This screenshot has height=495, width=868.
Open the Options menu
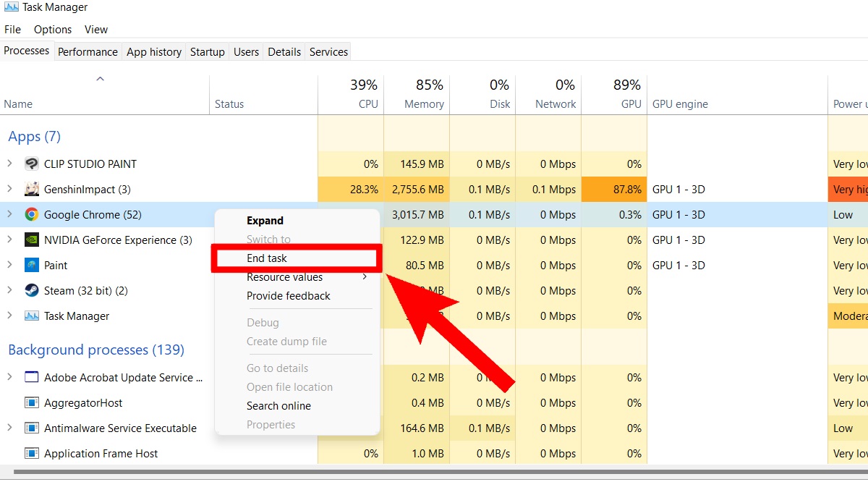53,30
